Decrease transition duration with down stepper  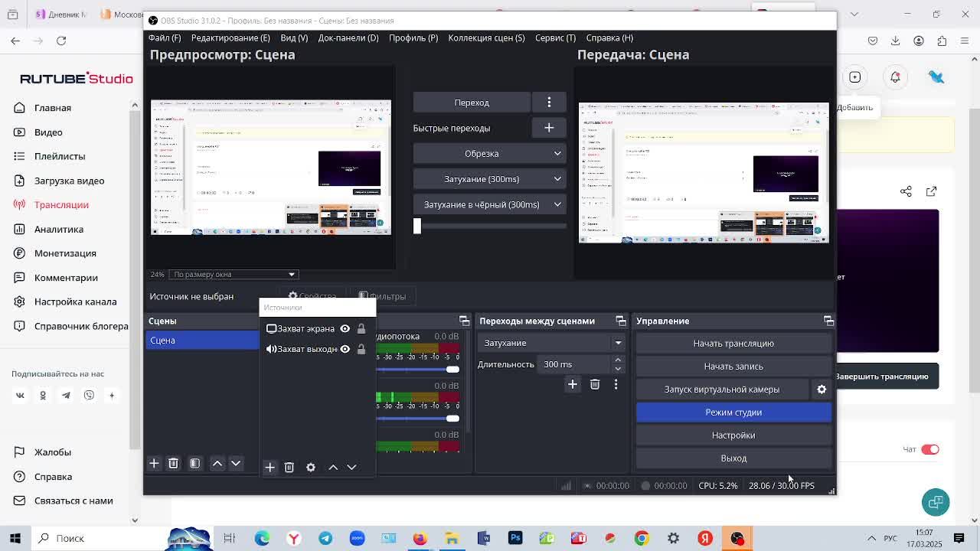[x=618, y=368]
